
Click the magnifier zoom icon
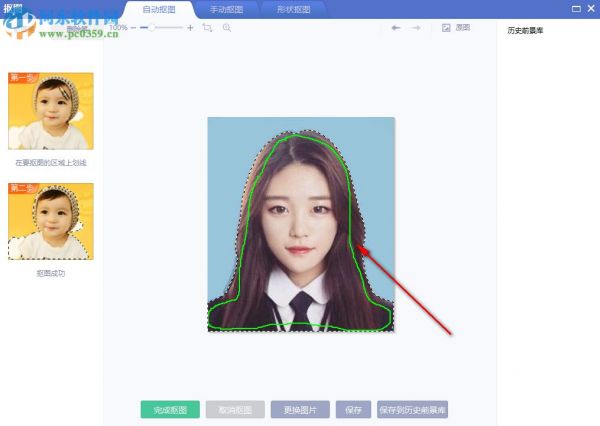(227, 28)
